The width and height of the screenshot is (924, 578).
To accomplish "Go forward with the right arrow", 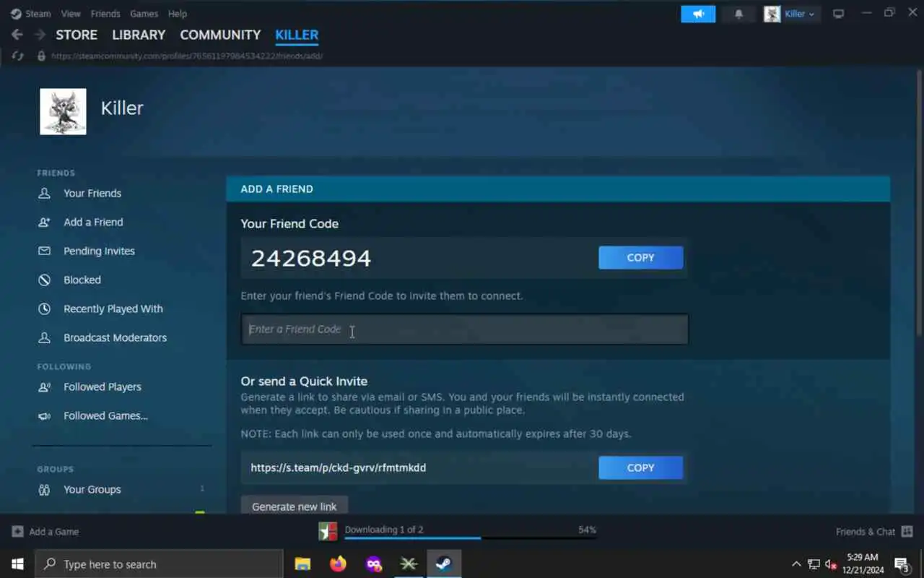I will coord(40,35).
